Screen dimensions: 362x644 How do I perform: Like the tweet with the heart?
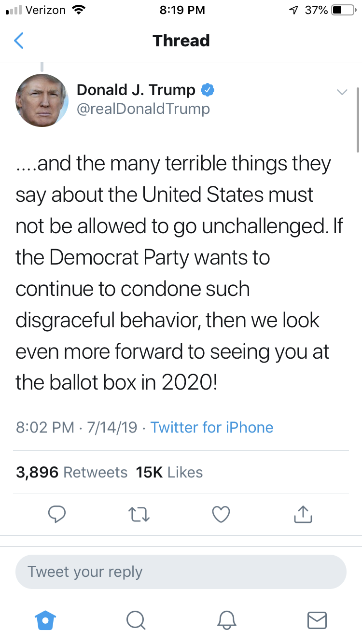tap(221, 514)
